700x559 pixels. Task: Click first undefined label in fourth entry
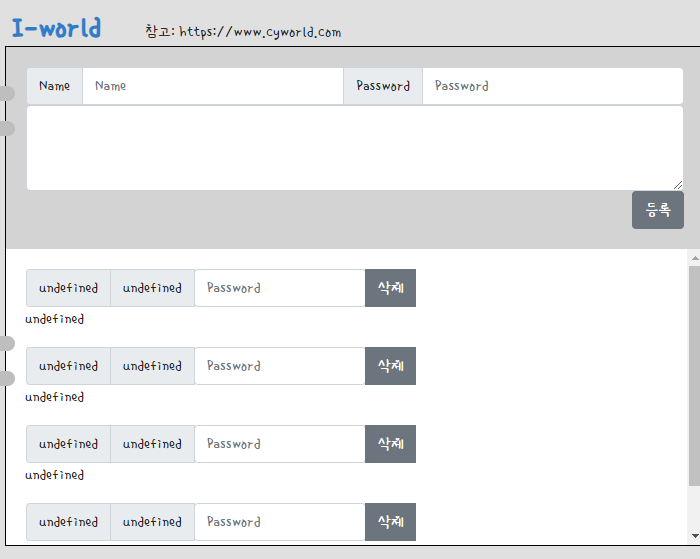click(x=68, y=522)
